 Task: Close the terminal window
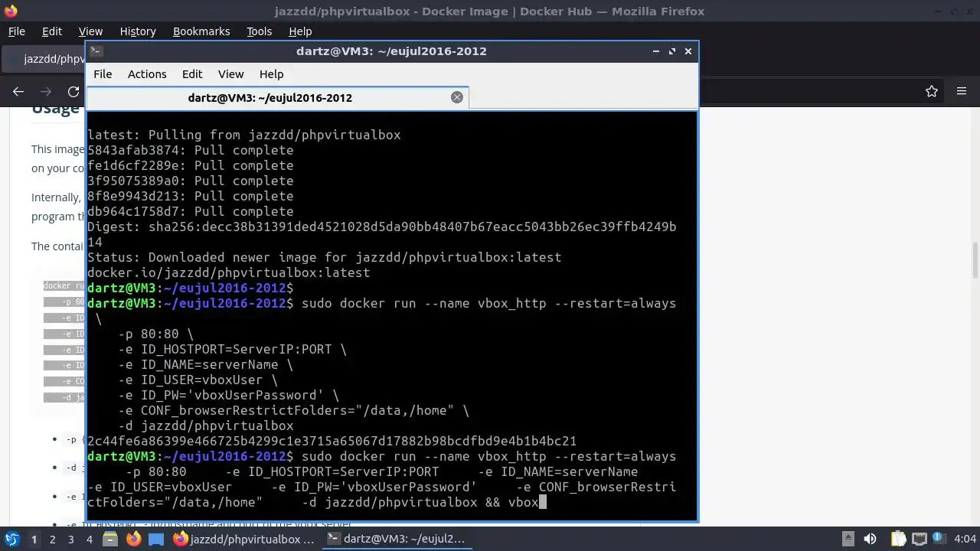coord(688,51)
